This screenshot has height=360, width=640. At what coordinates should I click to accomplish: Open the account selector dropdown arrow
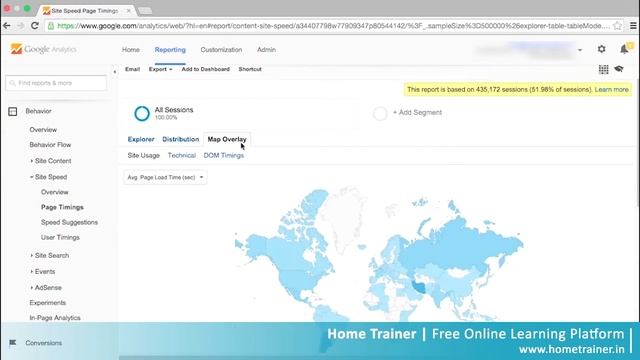click(x=580, y=50)
